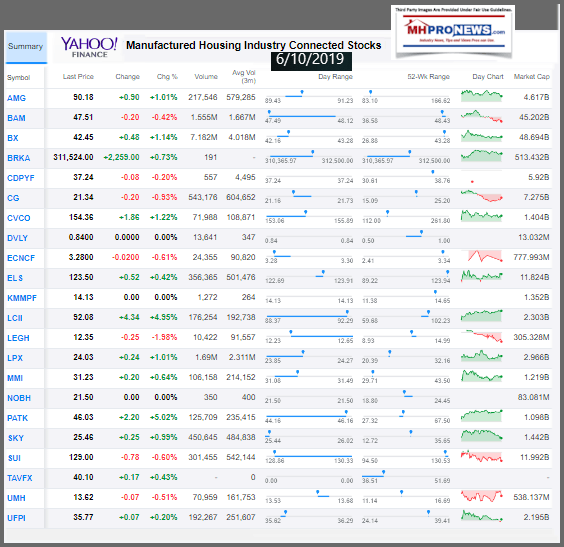View the CVCO day chart thumbnail
Screen dimensions: 564x547
(x=482, y=216)
